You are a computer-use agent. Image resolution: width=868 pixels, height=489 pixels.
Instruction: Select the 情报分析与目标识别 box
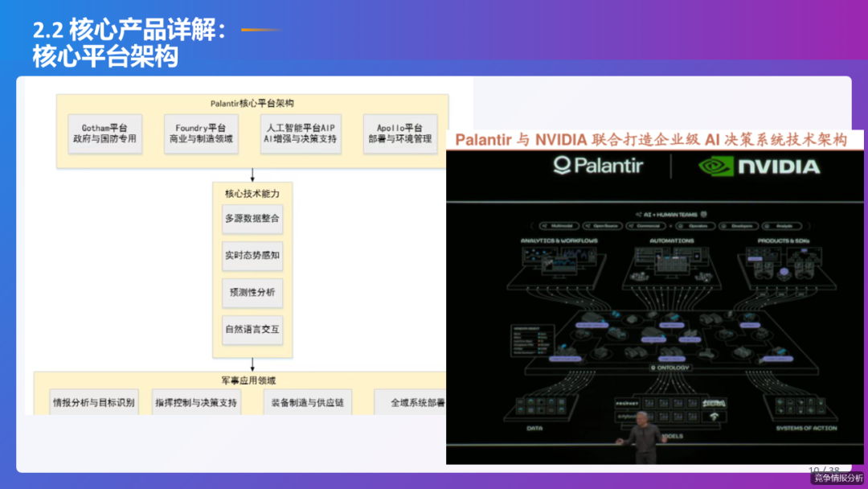tap(94, 403)
